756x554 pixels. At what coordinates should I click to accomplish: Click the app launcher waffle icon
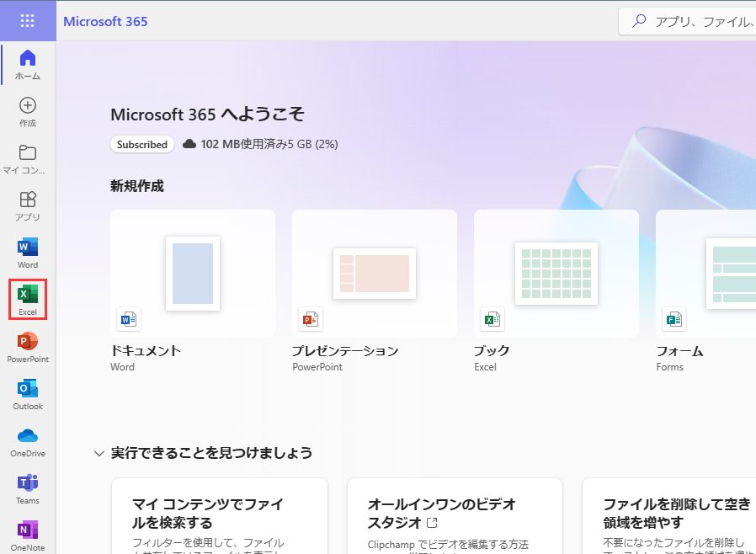28,20
